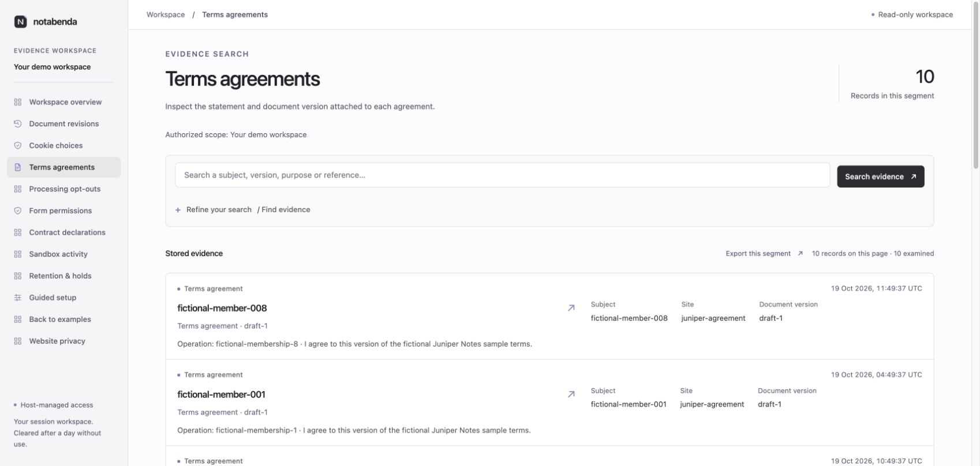Click the Search evidence button

coord(881,176)
